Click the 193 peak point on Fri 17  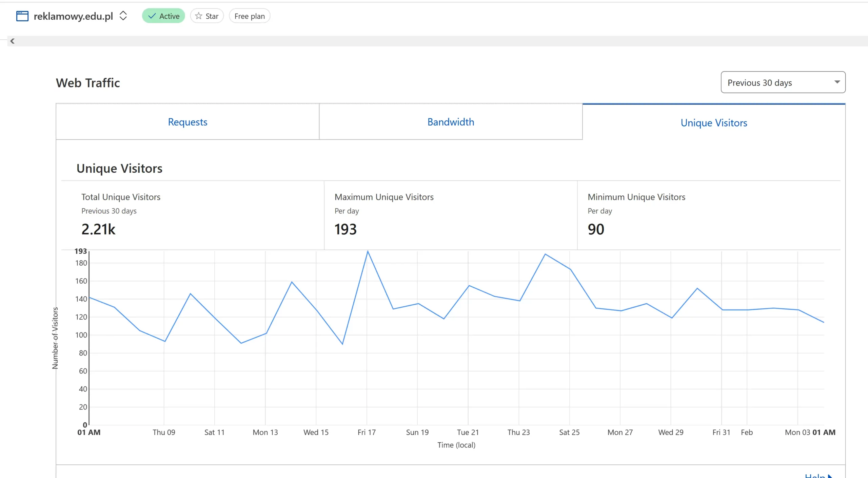[x=368, y=251]
